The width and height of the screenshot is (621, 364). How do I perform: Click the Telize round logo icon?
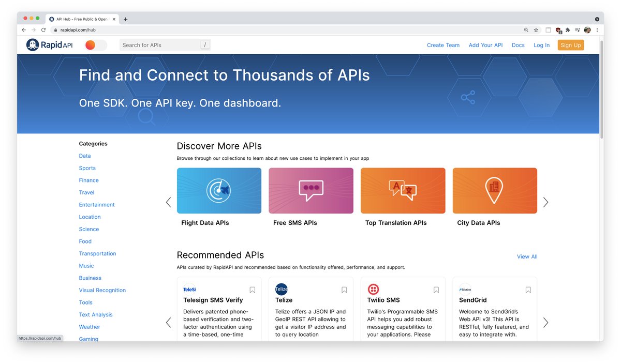coord(282,289)
